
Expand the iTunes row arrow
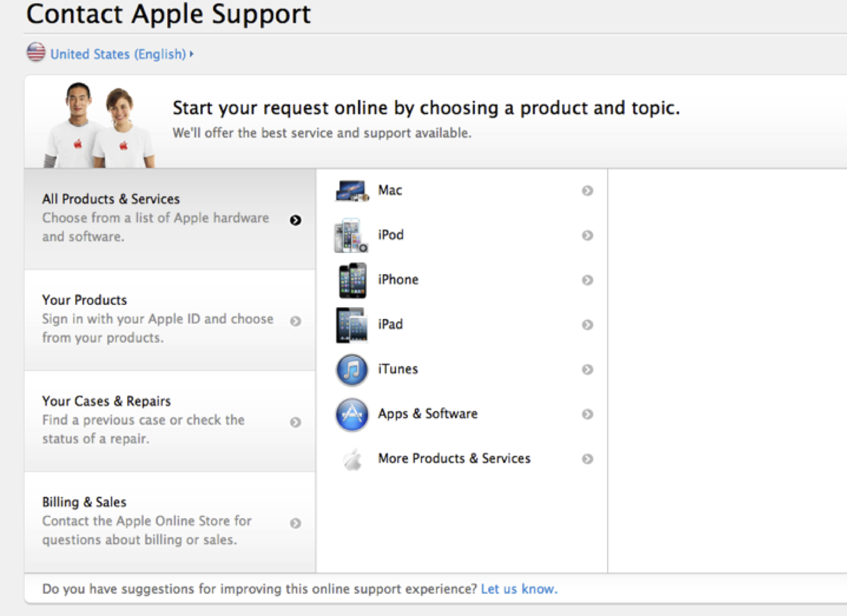click(x=587, y=369)
